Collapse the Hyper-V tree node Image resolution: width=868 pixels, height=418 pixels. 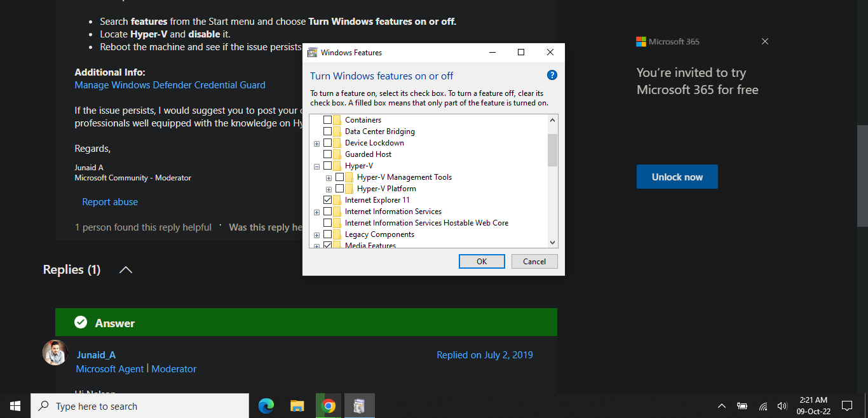(x=316, y=166)
